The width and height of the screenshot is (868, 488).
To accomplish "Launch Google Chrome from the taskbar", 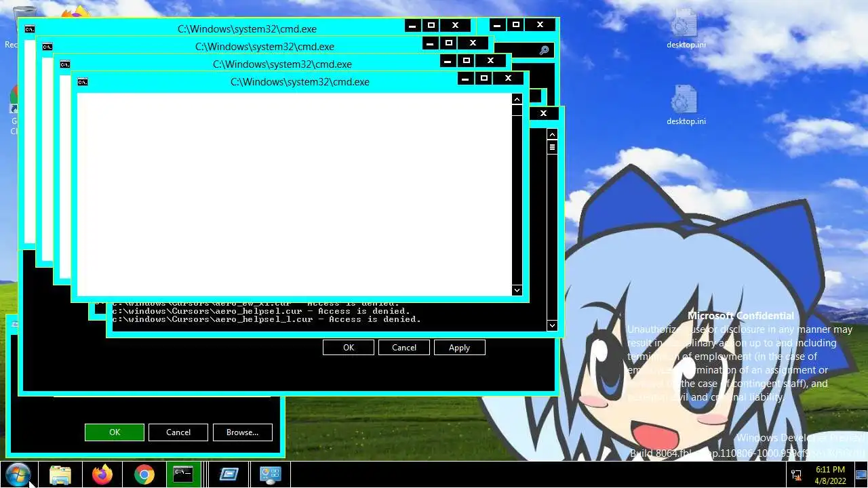I will pyautogui.click(x=144, y=474).
